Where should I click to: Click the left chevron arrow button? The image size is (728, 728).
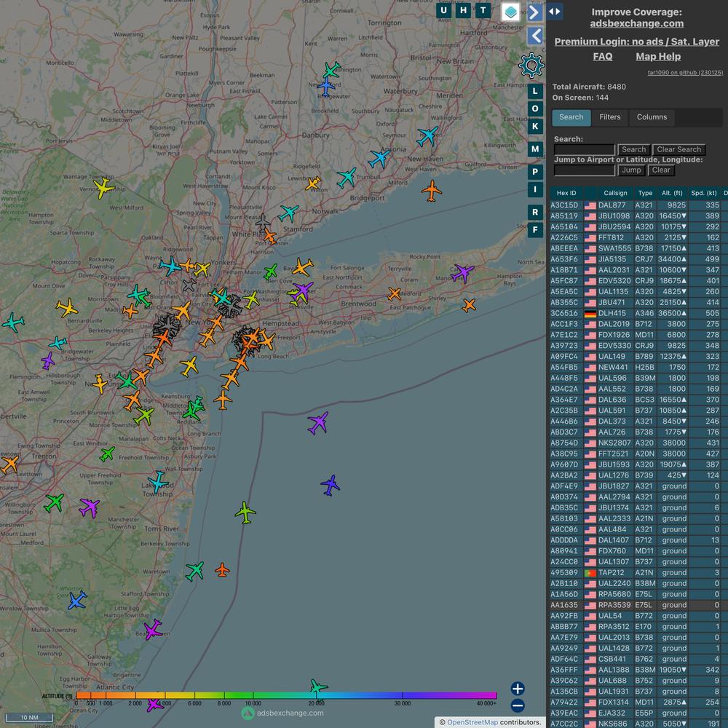(535, 36)
